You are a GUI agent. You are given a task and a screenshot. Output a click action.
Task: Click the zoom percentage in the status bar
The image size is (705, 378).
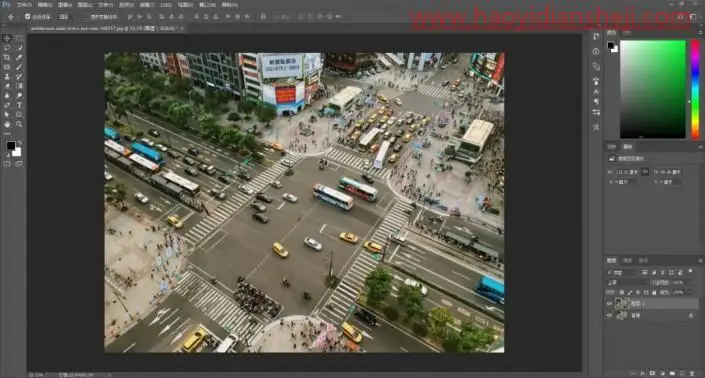click(x=36, y=375)
